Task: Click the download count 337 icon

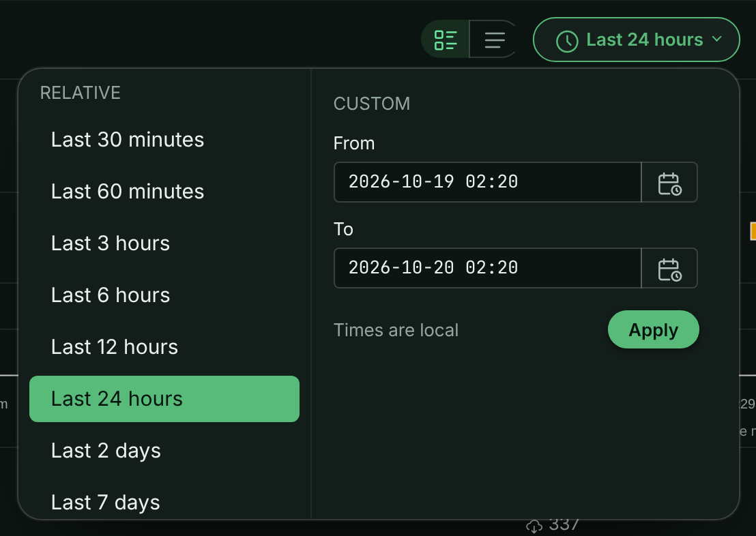Action: (x=534, y=526)
